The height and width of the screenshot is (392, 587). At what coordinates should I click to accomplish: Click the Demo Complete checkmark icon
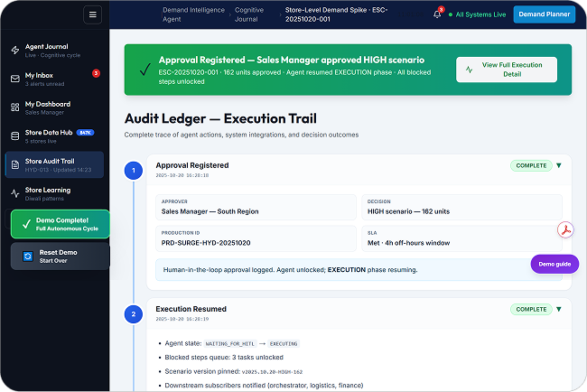(26, 224)
